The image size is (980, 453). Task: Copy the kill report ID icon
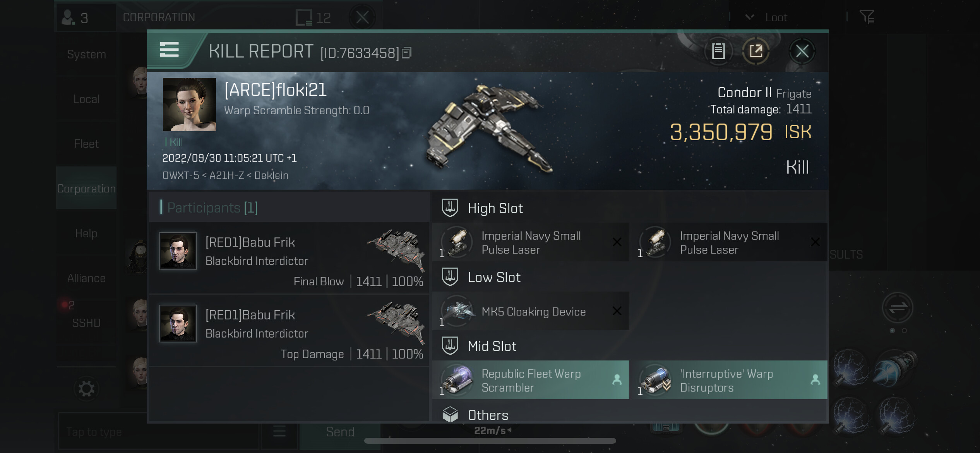[406, 53]
